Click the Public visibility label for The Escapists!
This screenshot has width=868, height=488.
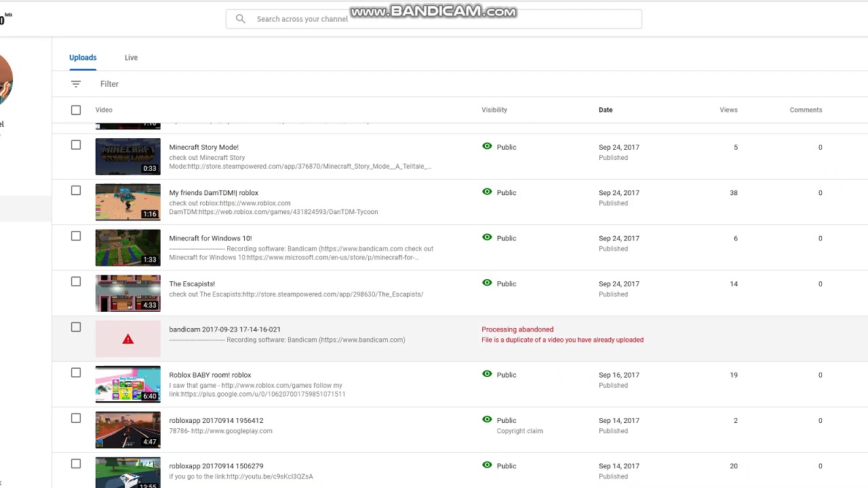coord(507,283)
